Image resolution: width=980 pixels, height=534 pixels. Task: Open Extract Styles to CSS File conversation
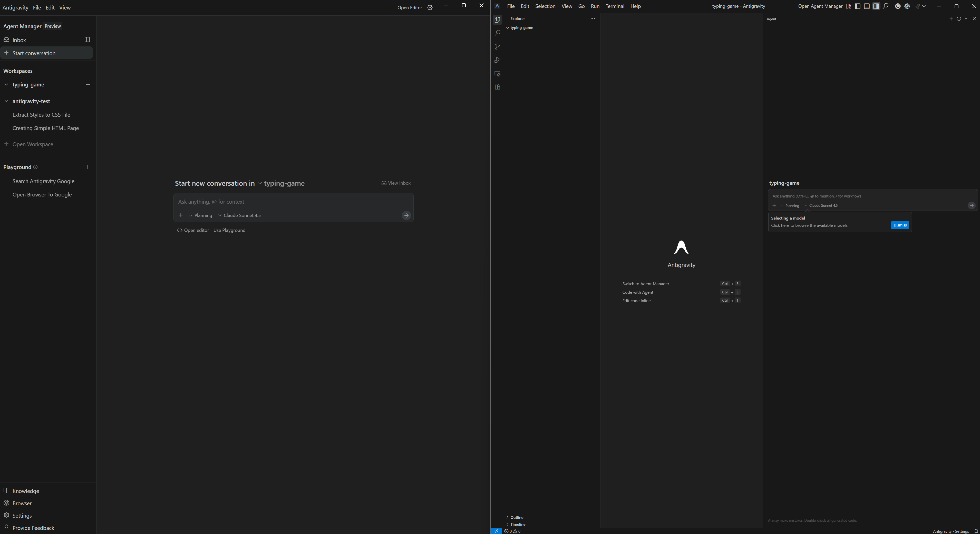[41, 115]
